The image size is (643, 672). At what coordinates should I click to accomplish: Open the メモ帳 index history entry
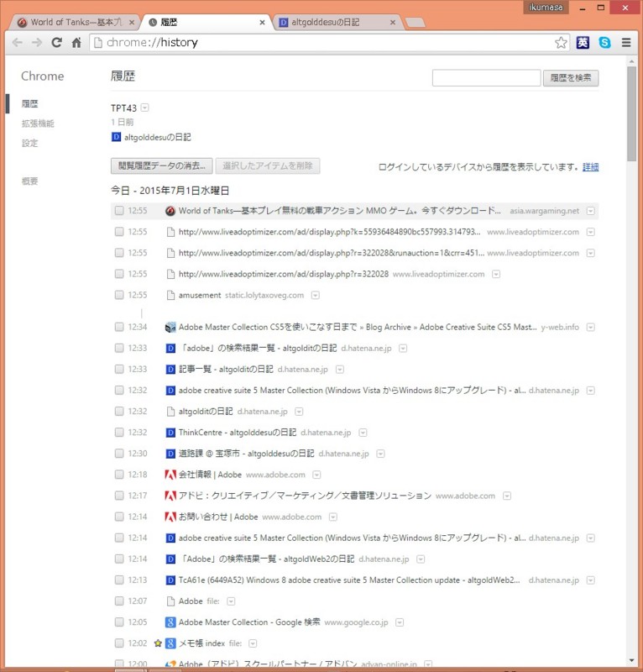click(201, 643)
